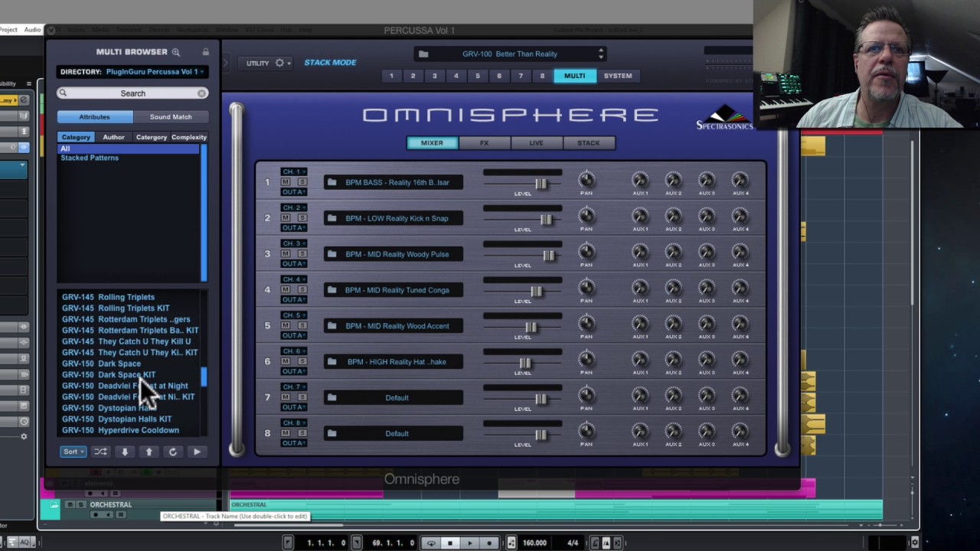Click the ORCHESTRAL track folder icon
The height and width of the screenshot is (551, 980).
pyautogui.click(x=54, y=505)
